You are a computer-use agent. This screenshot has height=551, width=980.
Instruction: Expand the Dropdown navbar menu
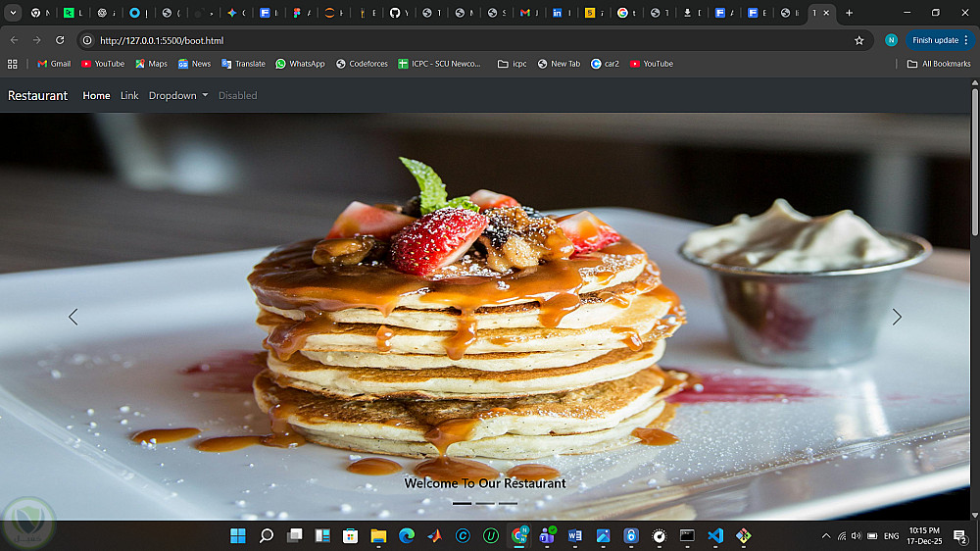(178, 96)
